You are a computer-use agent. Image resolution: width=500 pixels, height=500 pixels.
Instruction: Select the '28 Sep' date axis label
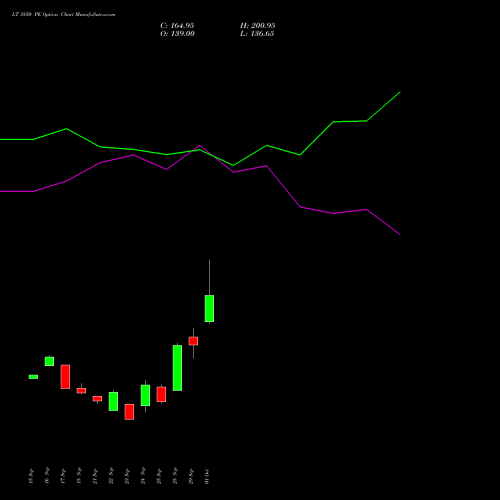pos(175,476)
